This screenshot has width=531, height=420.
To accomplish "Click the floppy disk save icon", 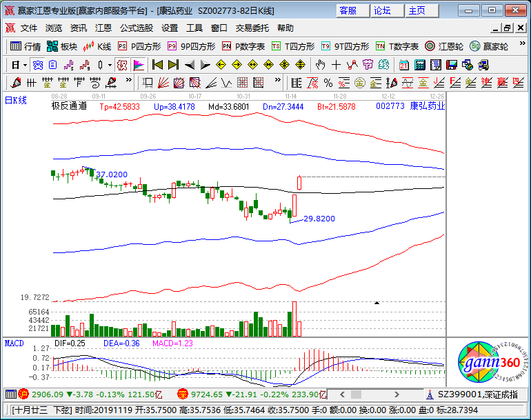I will (452, 65).
